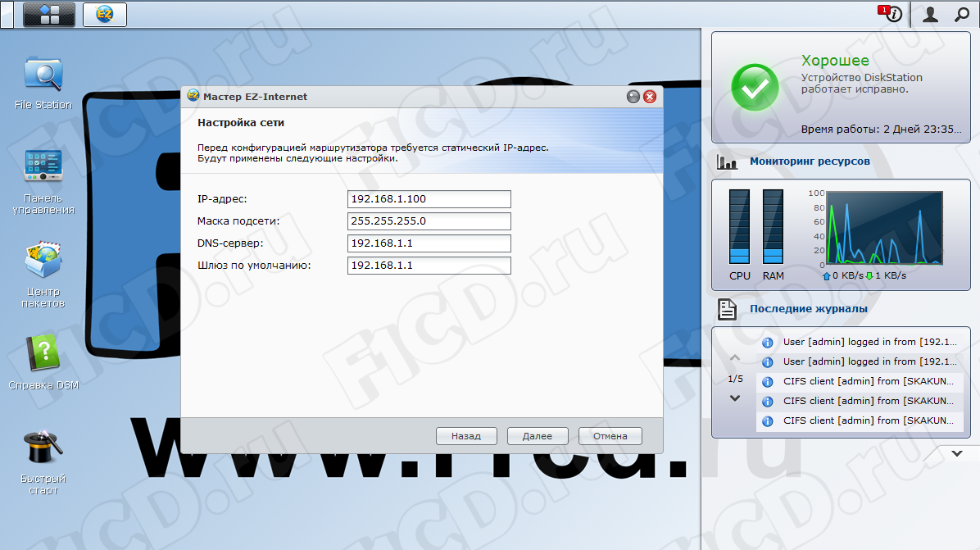Click the Назад button
The height and width of the screenshot is (550, 980).
coord(466,436)
